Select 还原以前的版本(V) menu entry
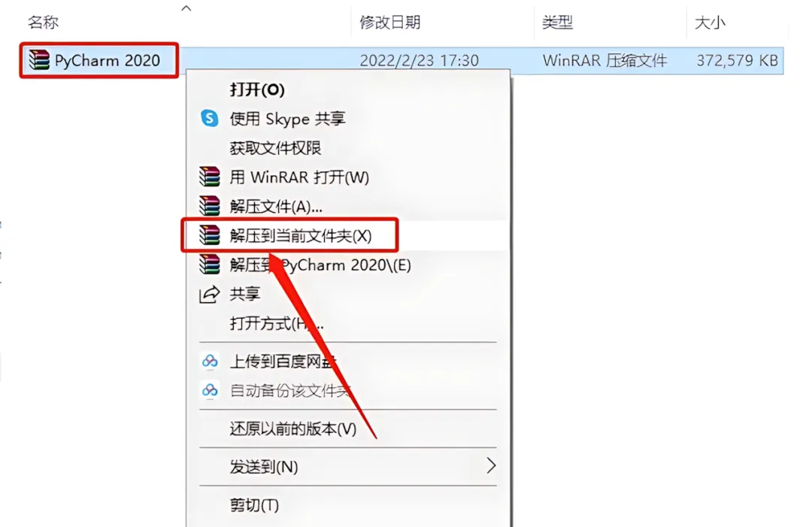812x527 pixels. point(293,429)
